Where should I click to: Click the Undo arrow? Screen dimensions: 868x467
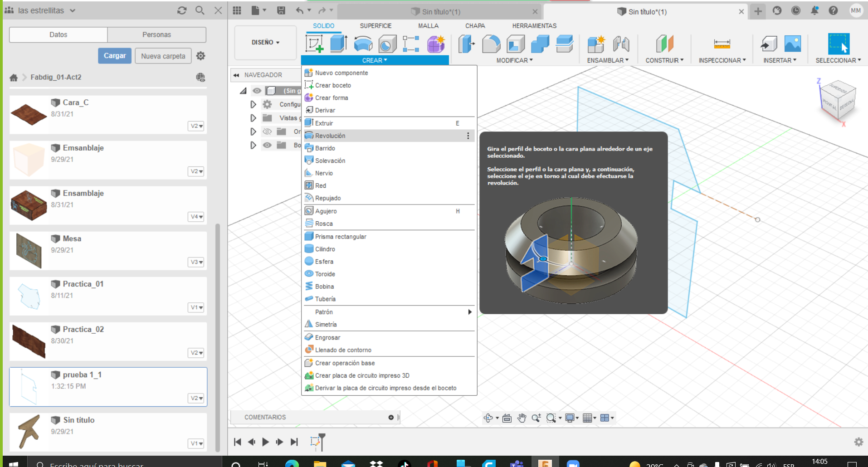pyautogui.click(x=299, y=10)
